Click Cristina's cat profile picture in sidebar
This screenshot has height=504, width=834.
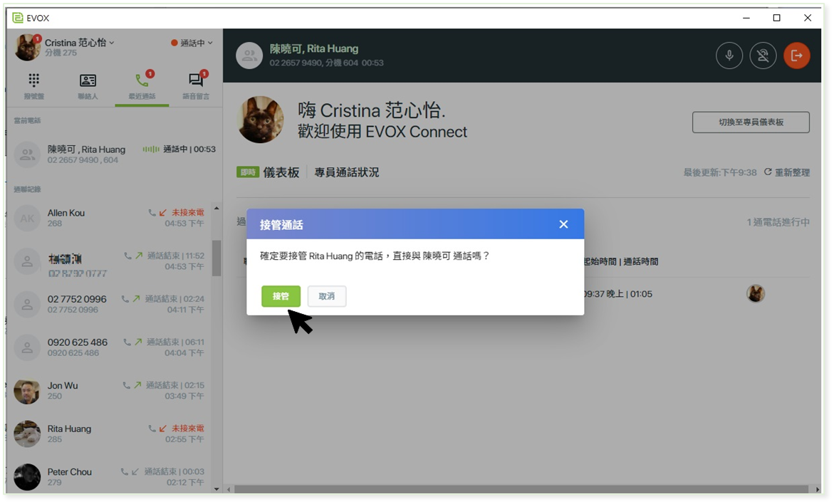(x=28, y=47)
